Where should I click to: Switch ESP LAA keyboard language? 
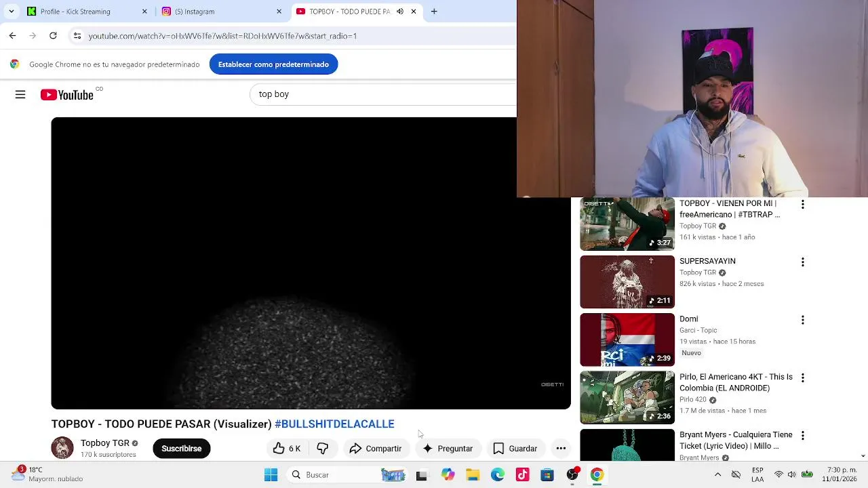[x=757, y=474]
